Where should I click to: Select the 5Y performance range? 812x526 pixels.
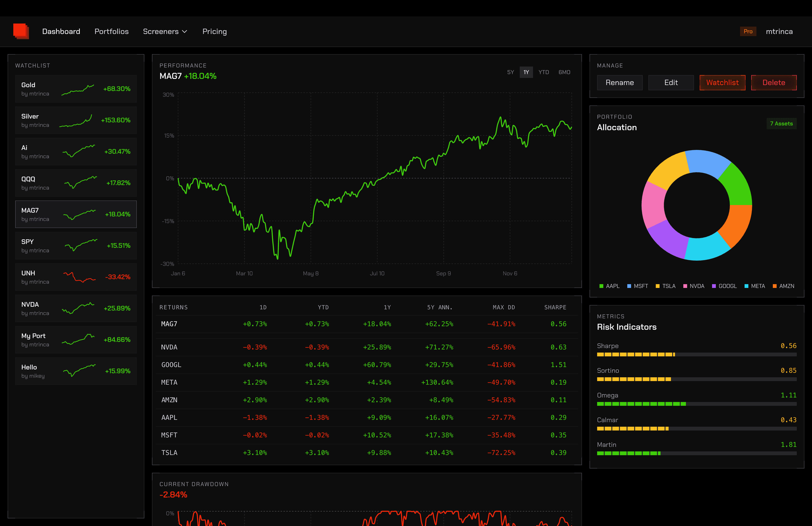510,72
